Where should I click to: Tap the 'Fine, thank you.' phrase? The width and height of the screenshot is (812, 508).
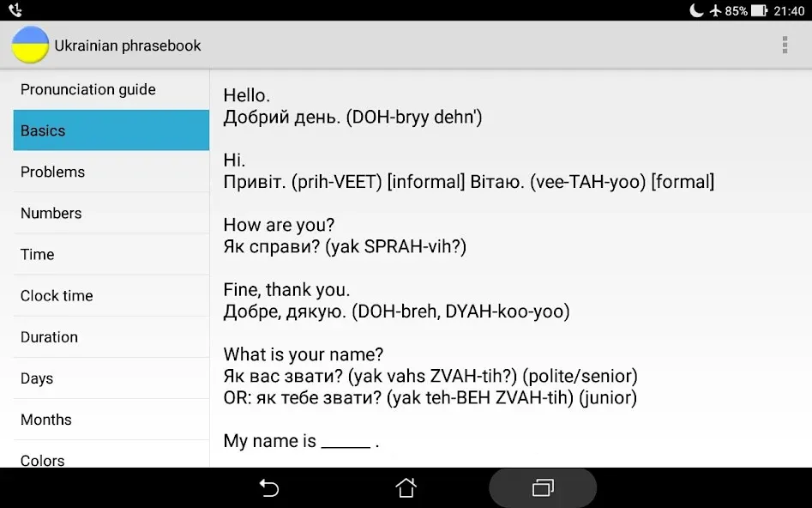[286, 290]
